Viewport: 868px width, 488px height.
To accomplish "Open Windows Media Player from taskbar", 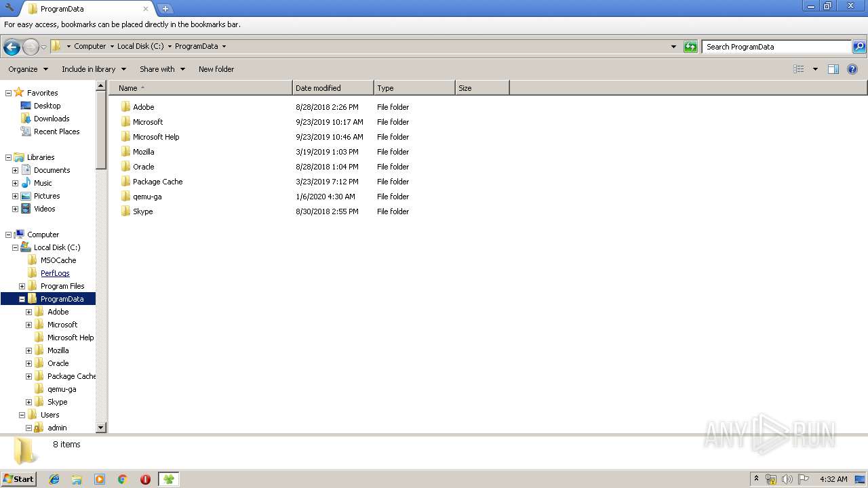I will click(100, 479).
